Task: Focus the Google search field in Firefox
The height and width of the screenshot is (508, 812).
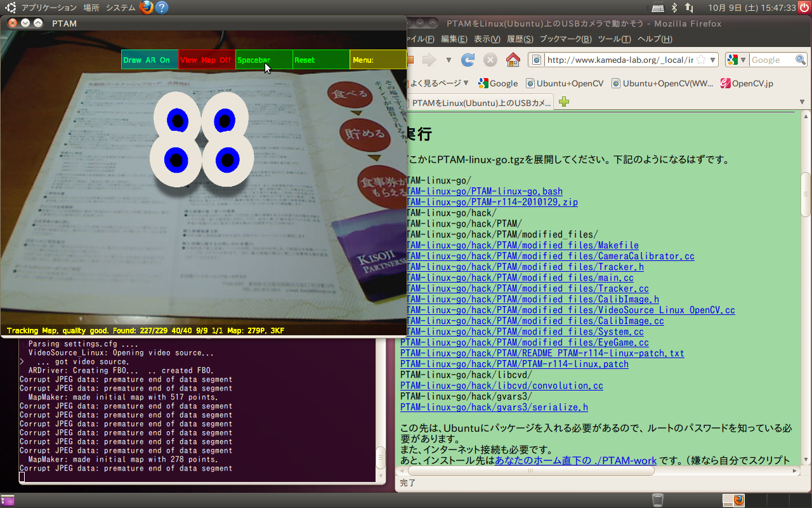Action: click(772, 60)
